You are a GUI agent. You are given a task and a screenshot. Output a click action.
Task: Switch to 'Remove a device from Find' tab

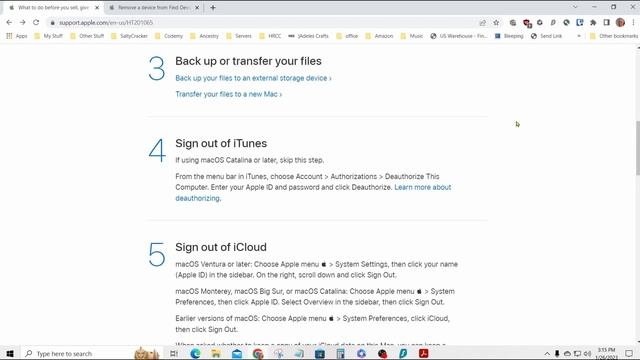[x=153, y=8]
